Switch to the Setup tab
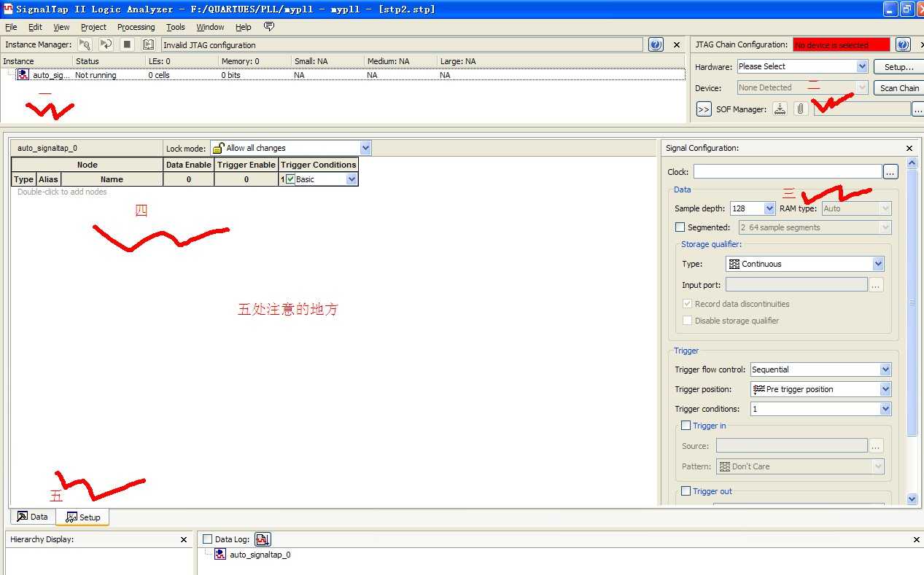This screenshot has height=575, width=924. point(83,517)
